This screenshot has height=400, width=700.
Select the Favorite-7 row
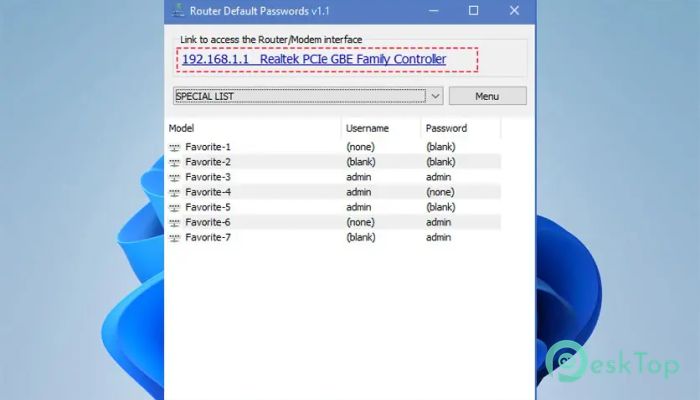333,238
